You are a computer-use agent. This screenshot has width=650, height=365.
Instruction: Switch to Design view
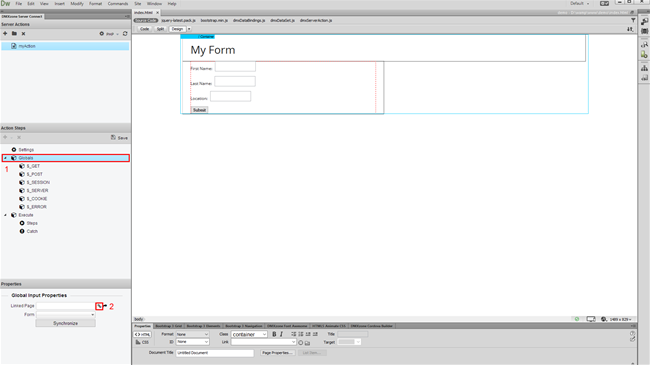[177, 29]
